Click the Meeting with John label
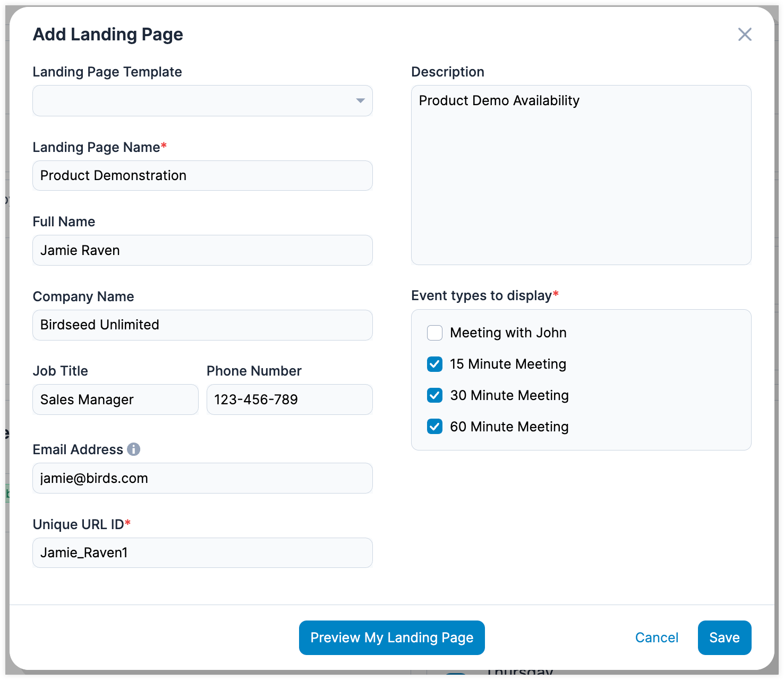Image resolution: width=784 pixels, height=680 pixels. tap(508, 333)
